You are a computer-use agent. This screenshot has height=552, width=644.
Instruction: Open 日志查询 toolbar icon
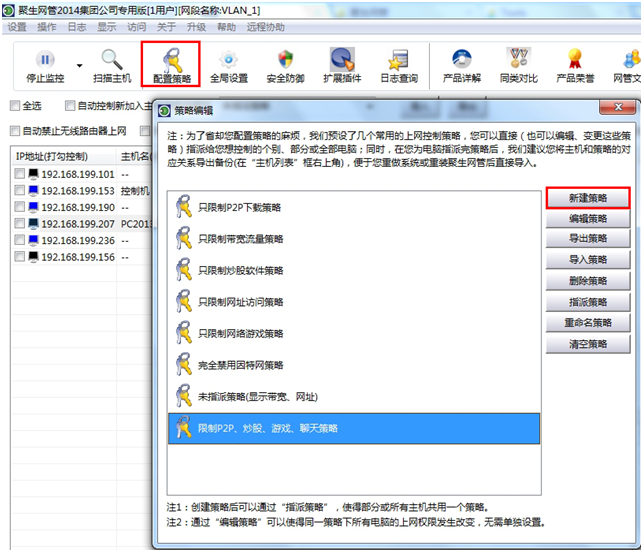(x=399, y=59)
